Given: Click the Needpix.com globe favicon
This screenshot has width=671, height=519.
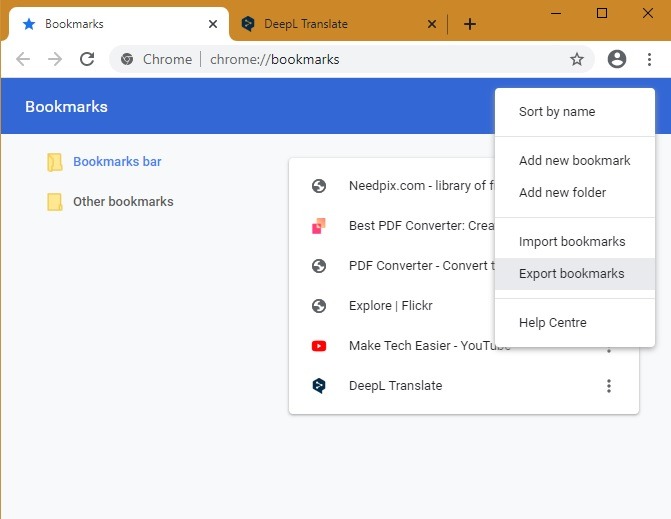Looking at the screenshot, I should (319, 186).
